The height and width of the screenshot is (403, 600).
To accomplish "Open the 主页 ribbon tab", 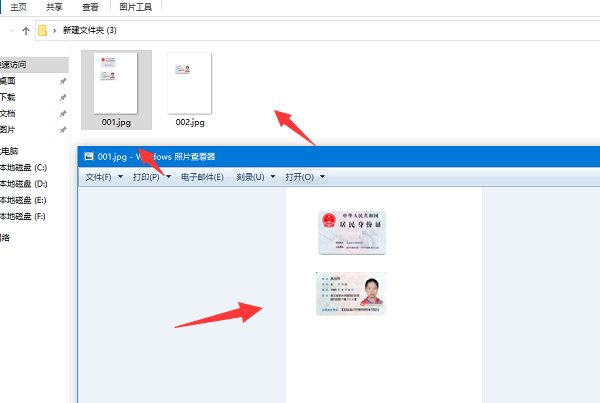I will point(18,7).
